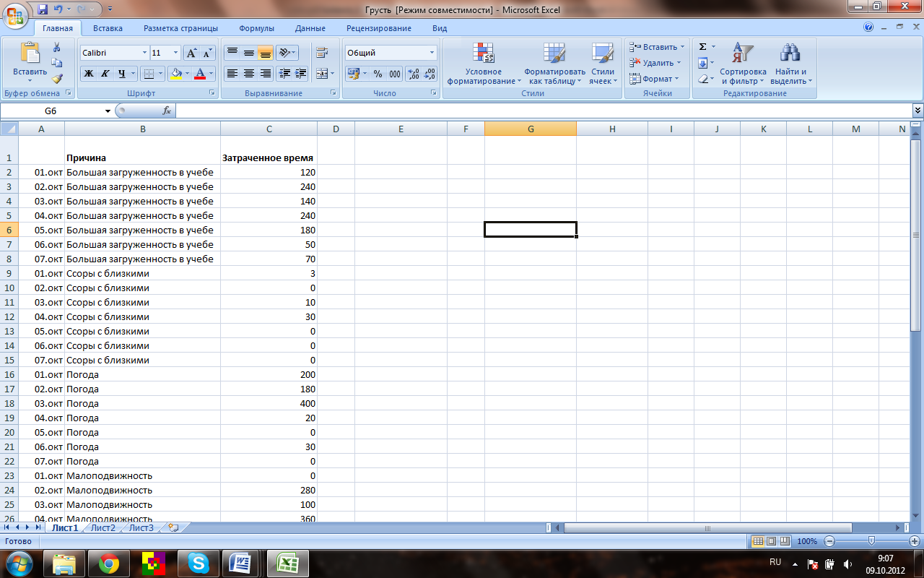Toggle italic formatting
The height and width of the screenshot is (578, 924).
click(105, 73)
